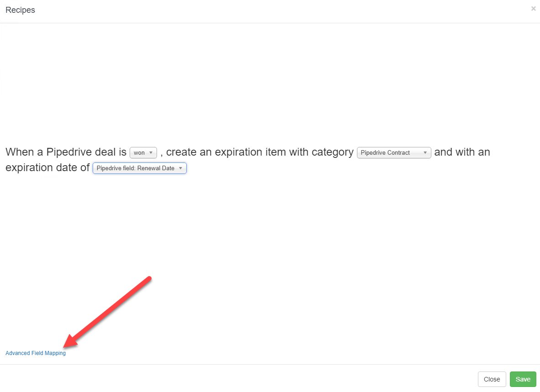Click the arrow beside Pipedrive Contract

[425, 152]
